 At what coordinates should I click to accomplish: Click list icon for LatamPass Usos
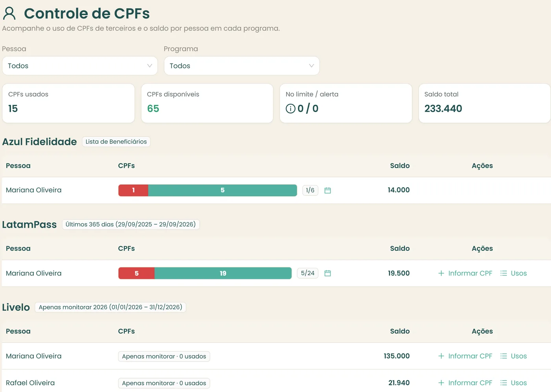click(x=504, y=273)
